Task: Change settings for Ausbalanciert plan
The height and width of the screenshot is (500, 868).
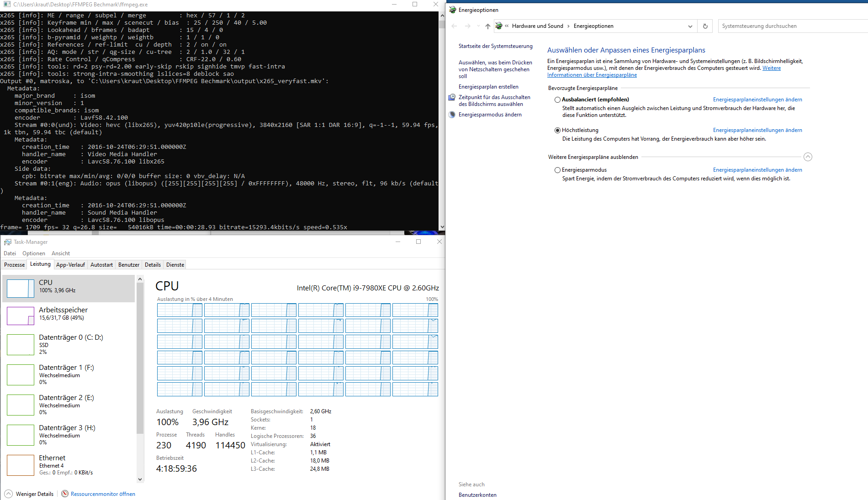Action: [757, 100]
